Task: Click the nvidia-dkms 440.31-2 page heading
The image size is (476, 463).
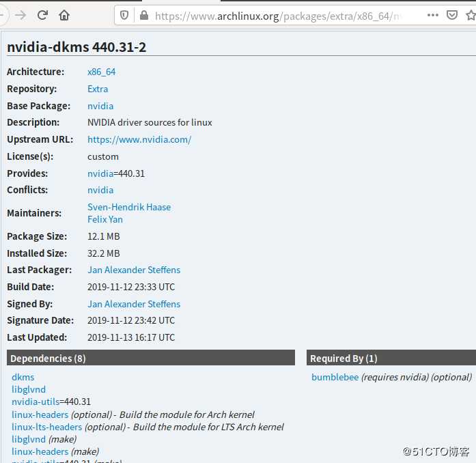Action: click(x=76, y=47)
